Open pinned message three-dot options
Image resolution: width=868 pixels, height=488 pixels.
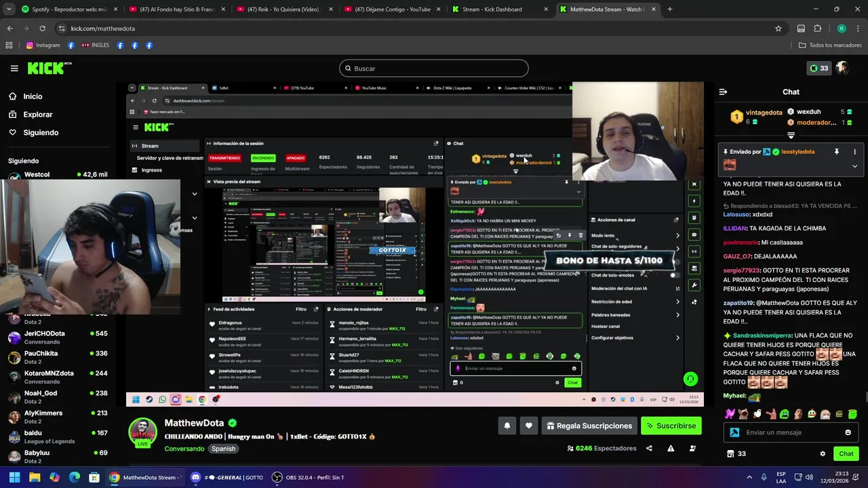pos(854,152)
